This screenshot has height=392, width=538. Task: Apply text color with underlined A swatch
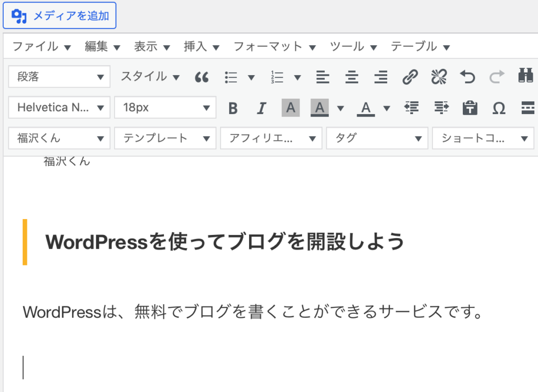point(366,108)
